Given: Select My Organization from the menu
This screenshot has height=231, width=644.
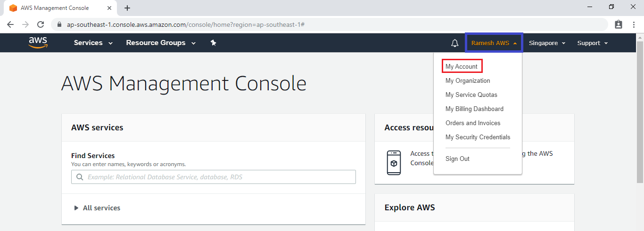Looking at the screenshot, I should (468, 80).
